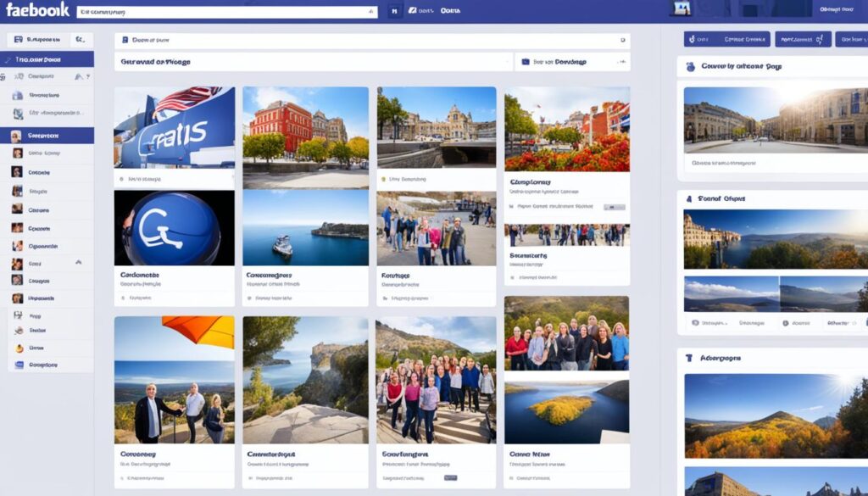Open the profile picture thumbnail in the top bar

681,9
